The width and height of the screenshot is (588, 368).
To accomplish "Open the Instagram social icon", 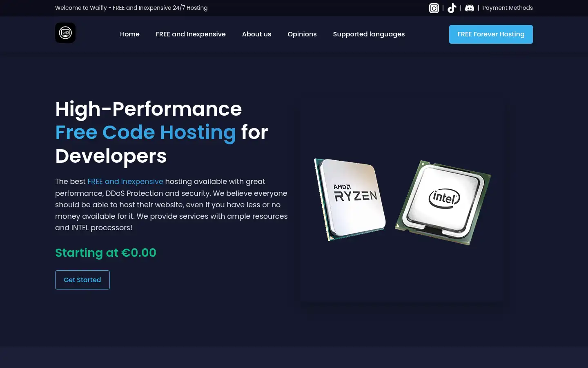I will click(434, 8).
